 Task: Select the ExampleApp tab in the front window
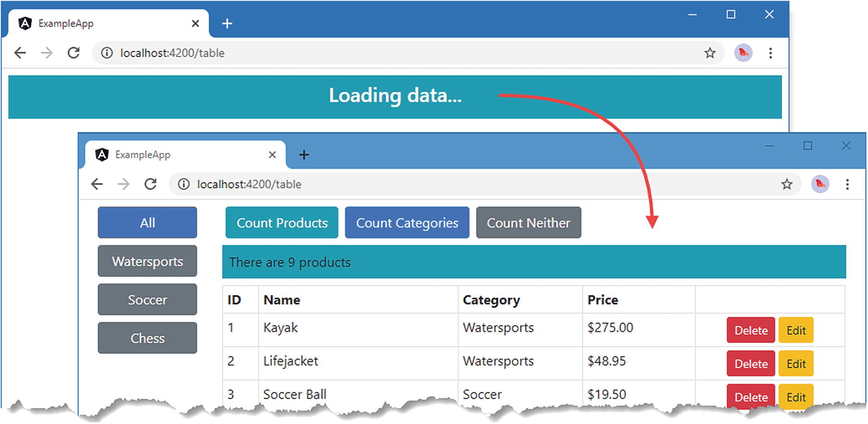point(185,155)
